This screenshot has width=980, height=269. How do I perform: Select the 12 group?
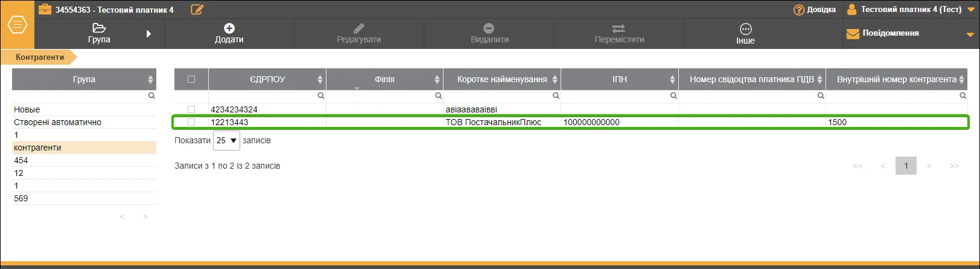click(84, 173)
